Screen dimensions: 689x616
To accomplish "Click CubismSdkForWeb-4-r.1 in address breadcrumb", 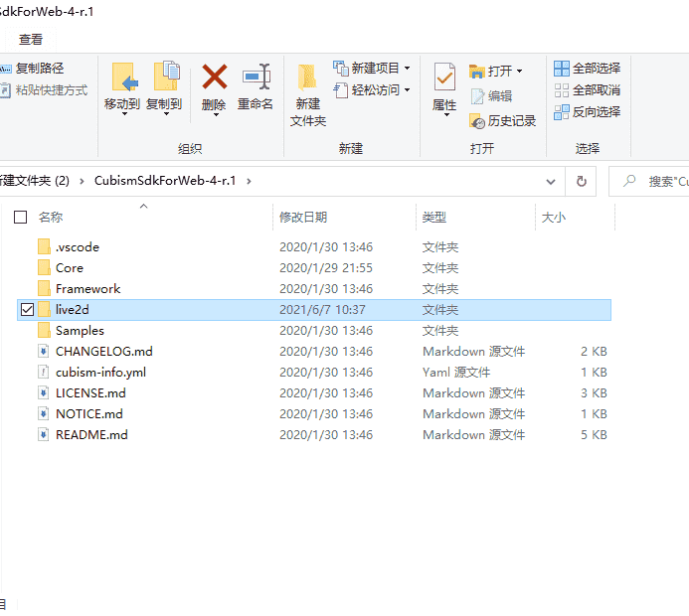I will [165, 181].
